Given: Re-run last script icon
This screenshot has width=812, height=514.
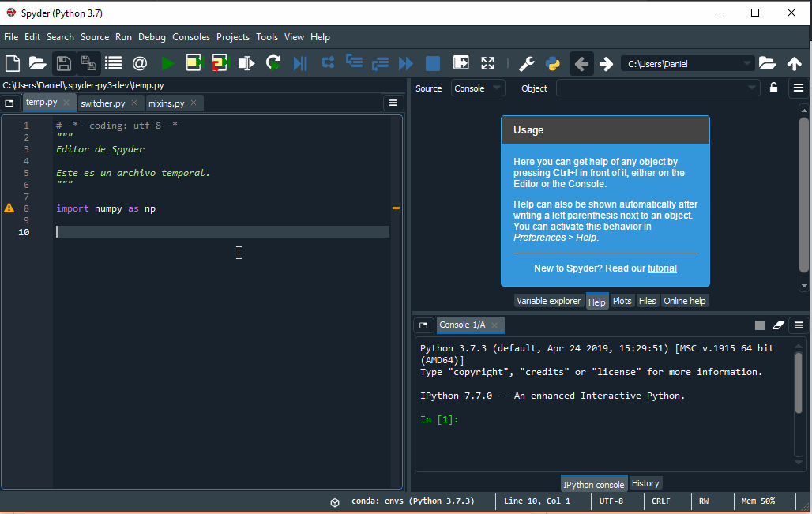Looking at the screenshot, I should click(273, 64).
